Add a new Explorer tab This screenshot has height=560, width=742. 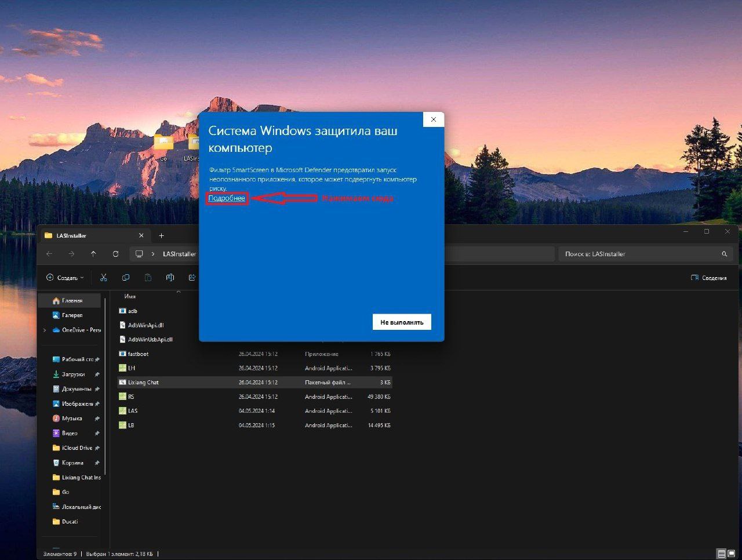161,235
